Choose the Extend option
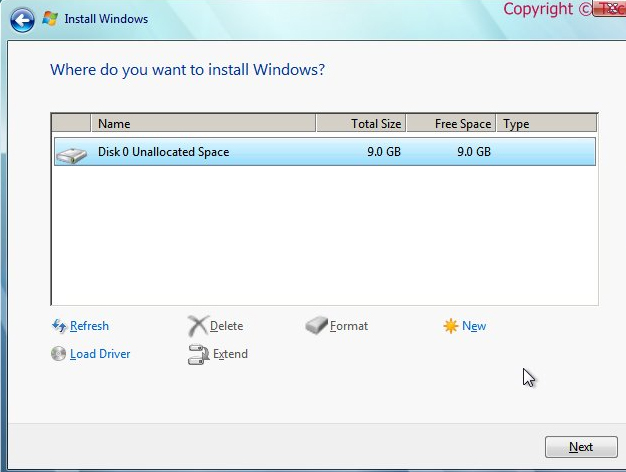The height and width of the screenshot is (472, 626). pyautogui.click(x=230, y=354)
